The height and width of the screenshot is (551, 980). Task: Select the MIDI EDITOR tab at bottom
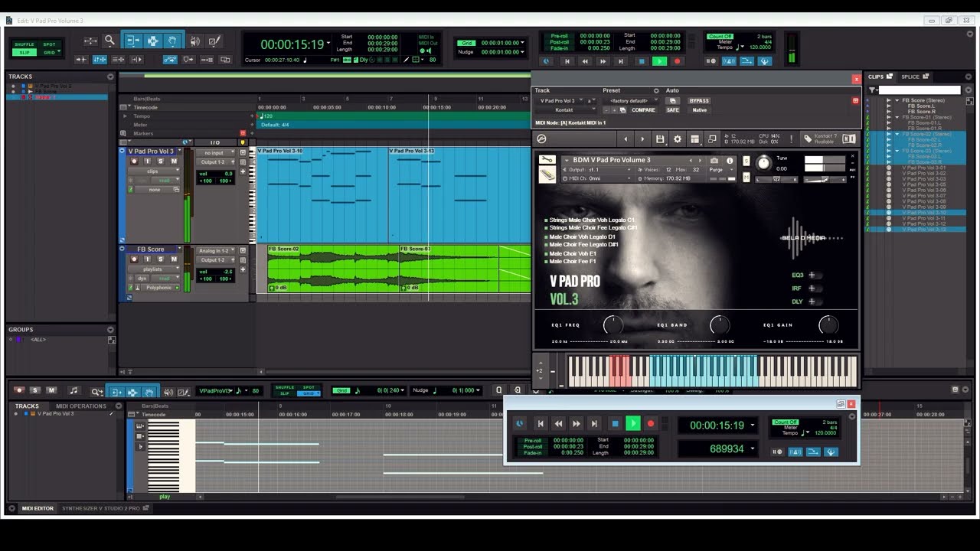(38, 508)
